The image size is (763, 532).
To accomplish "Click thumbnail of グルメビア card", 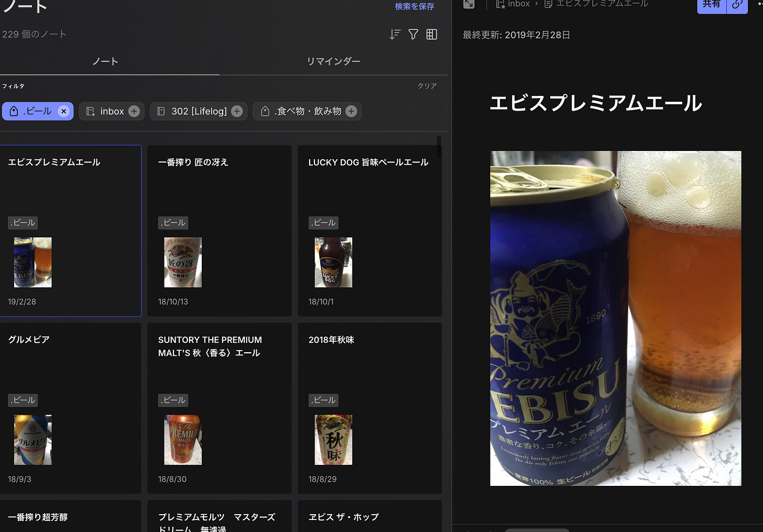I will (32, 440).
